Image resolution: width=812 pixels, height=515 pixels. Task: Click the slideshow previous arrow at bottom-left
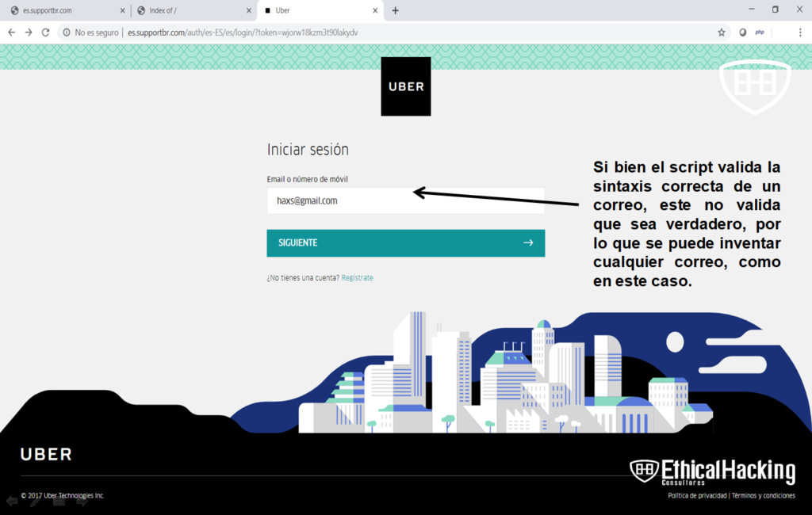tap(12, 501)
